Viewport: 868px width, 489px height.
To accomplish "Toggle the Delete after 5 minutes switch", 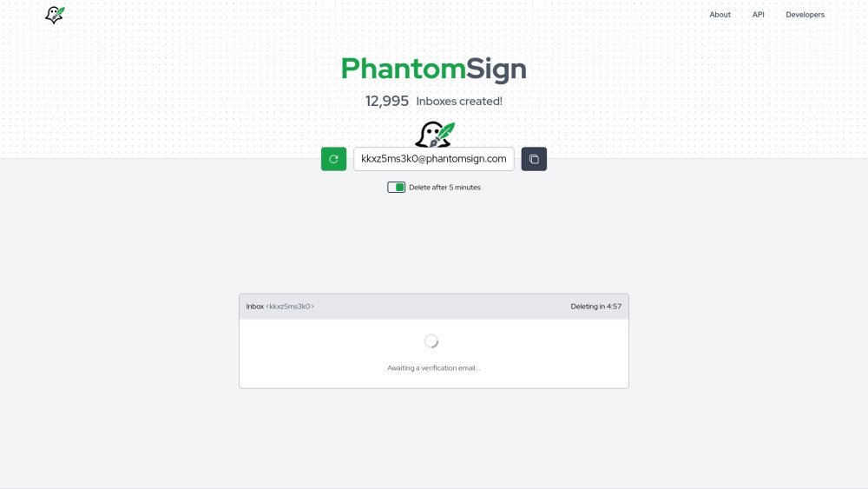I will [396, 188].
